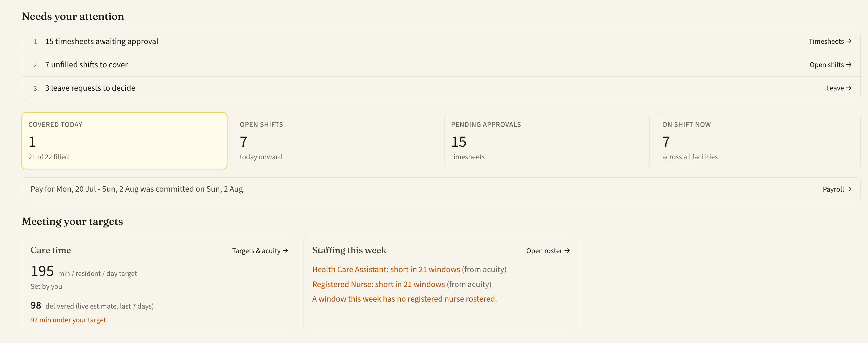Follow the Open shifts link
This screenshot has width=868, height=343.
click(830, 65)
